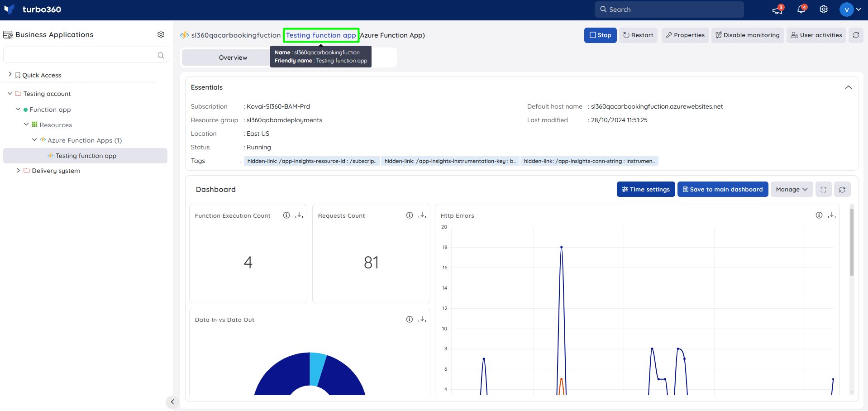Click the Testing function app title link
Image resolution: width=868 pixels, height=411 pixels.
click(x=321, y=35)
